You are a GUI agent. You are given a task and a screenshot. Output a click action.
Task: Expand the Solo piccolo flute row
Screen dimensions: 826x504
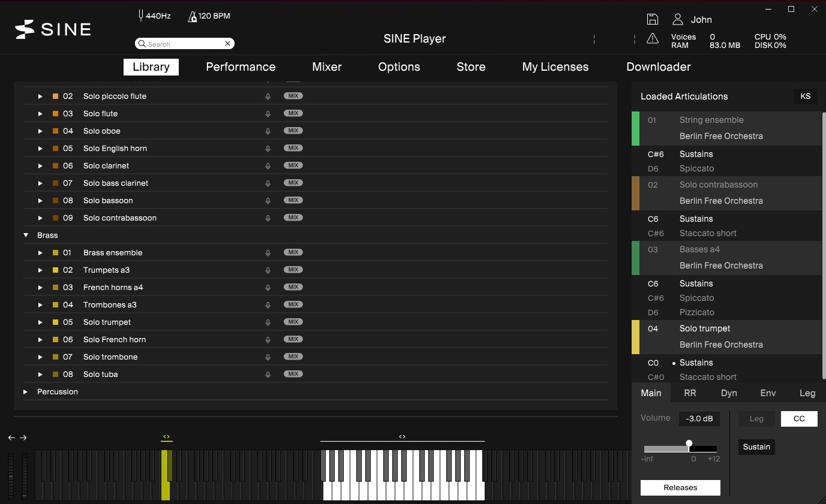(40, 96)
